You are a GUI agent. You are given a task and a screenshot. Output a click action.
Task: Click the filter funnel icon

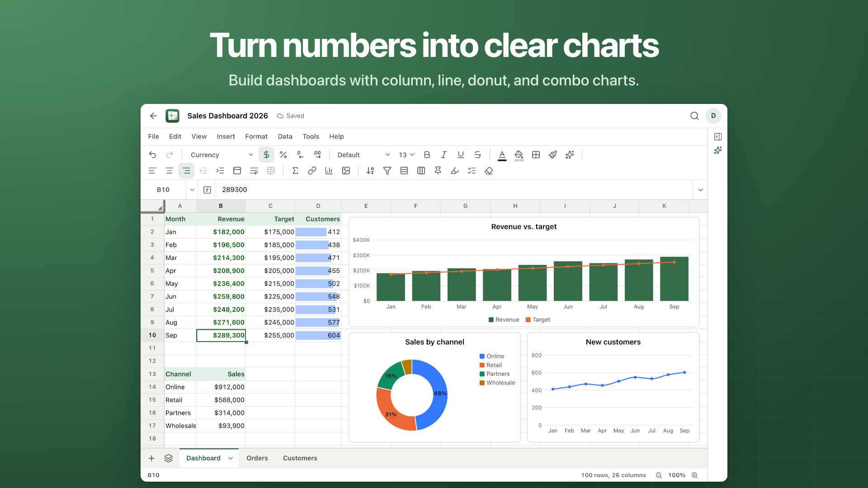pyautogui.click(x=387, y=171)
